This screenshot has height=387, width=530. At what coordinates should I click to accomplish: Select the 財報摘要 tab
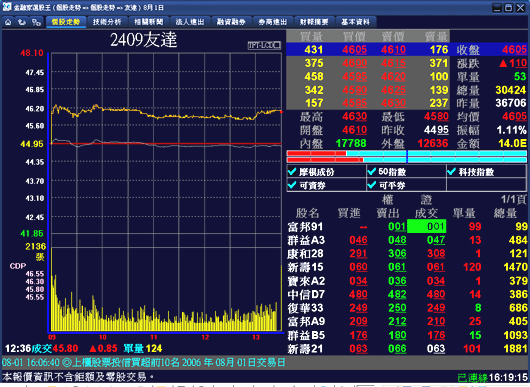(314, 22)
